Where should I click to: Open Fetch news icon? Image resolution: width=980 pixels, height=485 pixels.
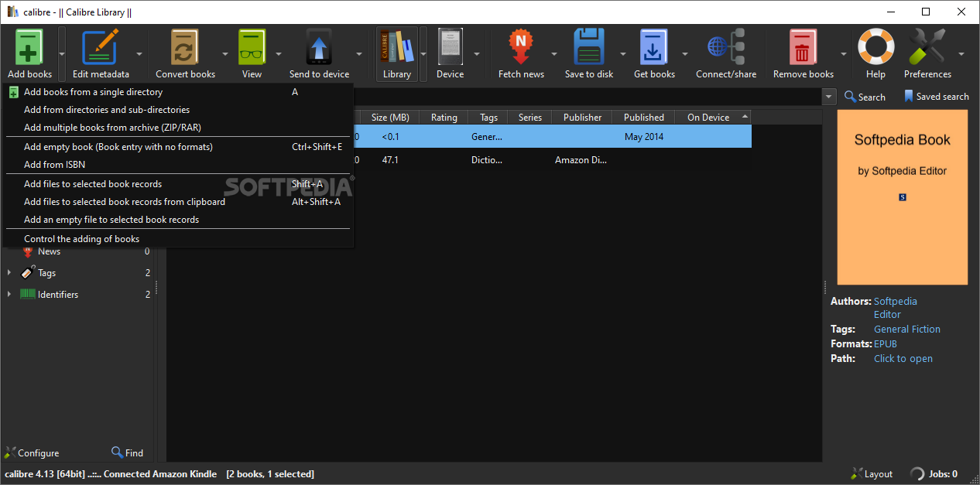coord(521,47)
